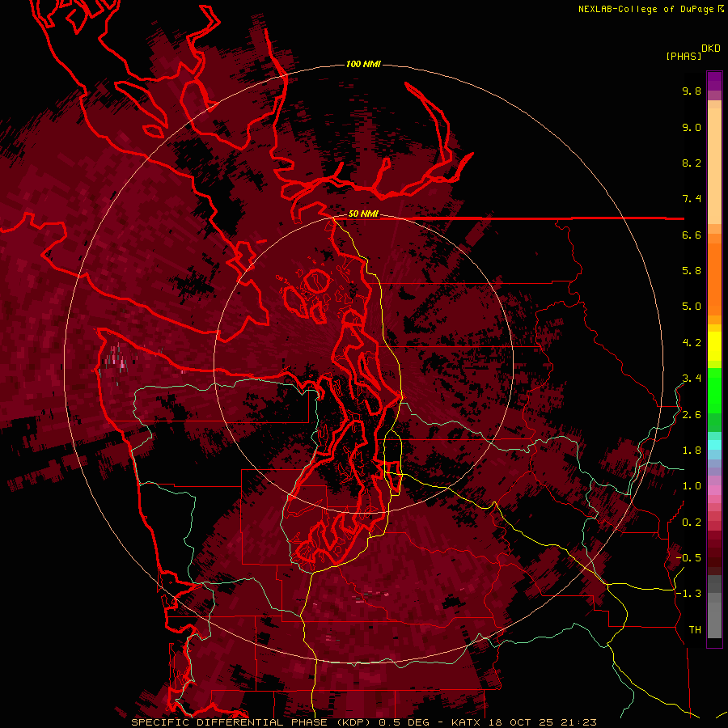728x728 pixels.
Task: Click the 8.2 scale value
Action: coord(692,163)
